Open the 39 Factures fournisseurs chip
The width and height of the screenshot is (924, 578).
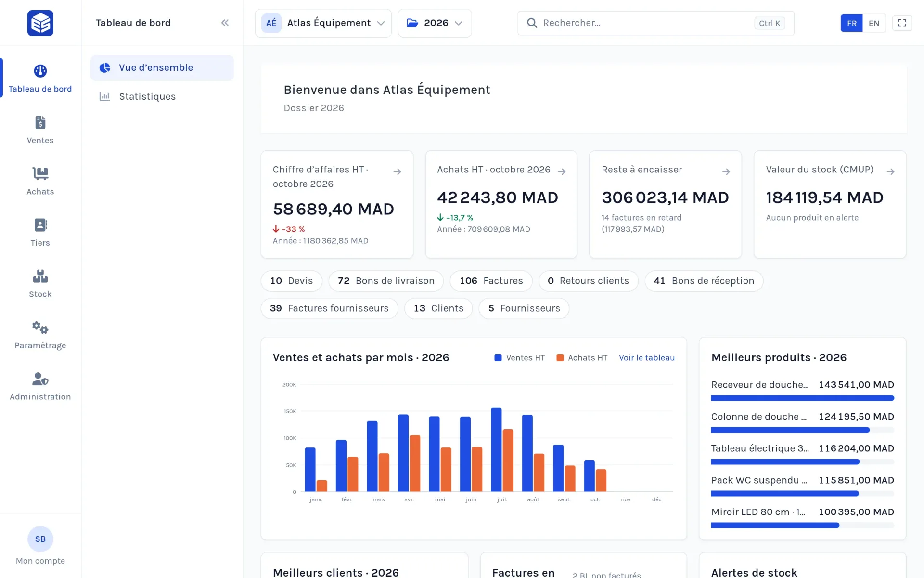(329, 308)
